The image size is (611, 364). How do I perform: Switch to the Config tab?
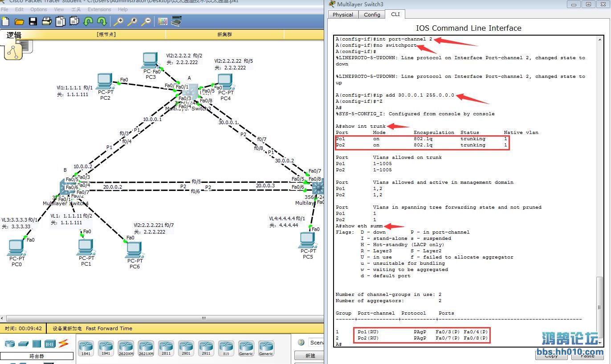pos(372,14)
